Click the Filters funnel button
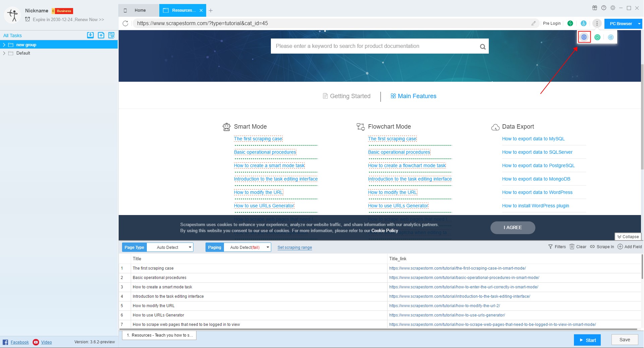Viewport: 644px width, 348px height. 557,247
